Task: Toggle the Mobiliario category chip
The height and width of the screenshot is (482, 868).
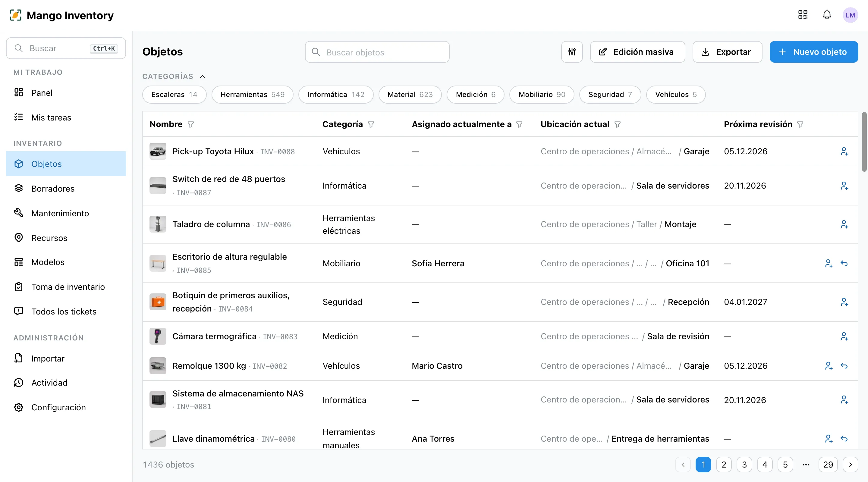Action: pos(542,95)
